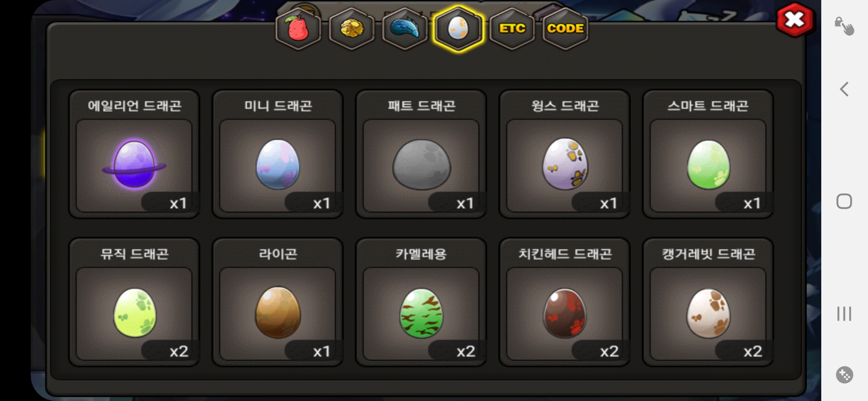Switch to the ETC tab
The width and height of the screenshot is (868, 401).
tap(512, 29)
